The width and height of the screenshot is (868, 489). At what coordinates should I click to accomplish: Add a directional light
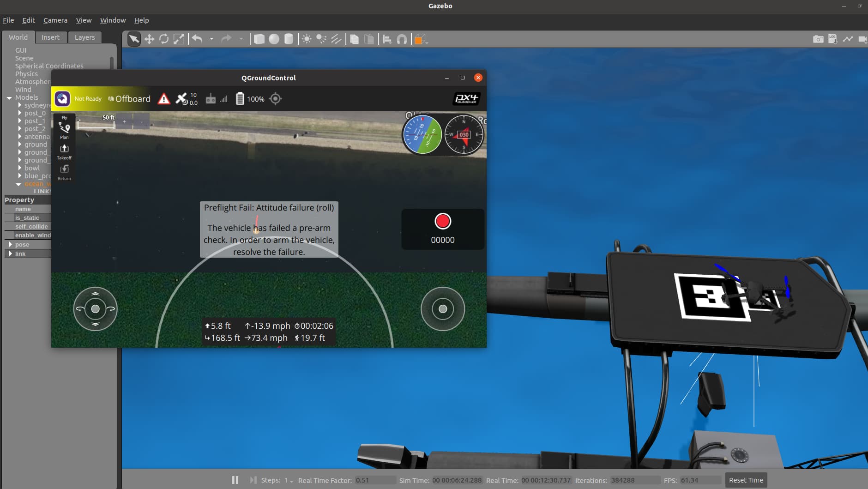point(336,39)
